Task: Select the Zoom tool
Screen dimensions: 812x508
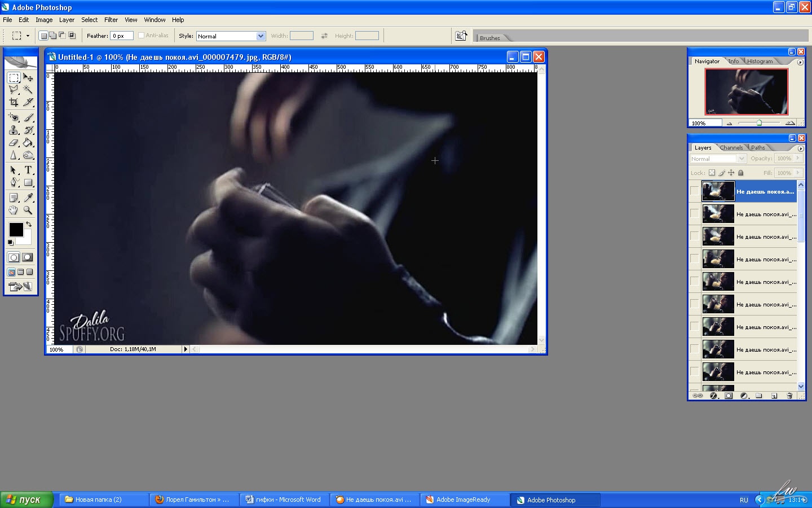Action: (28, 210)
